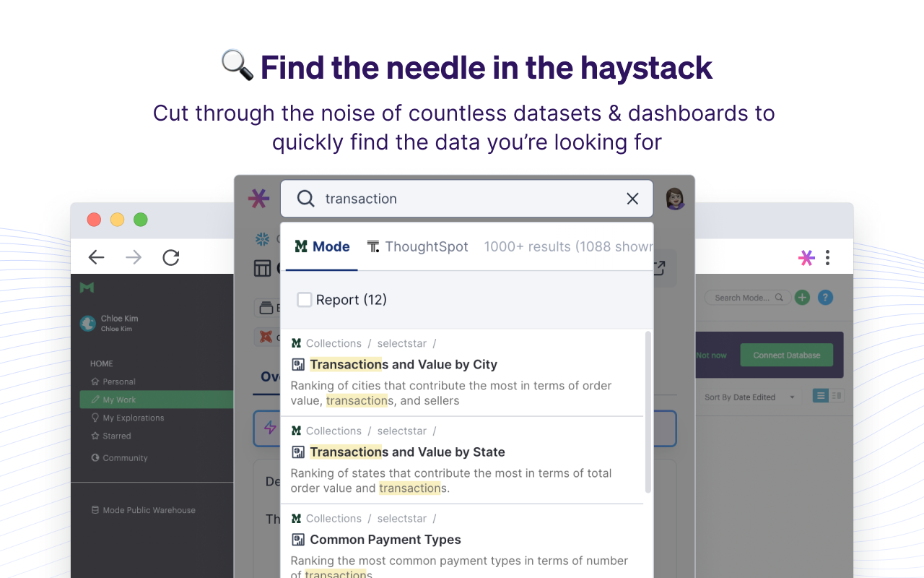Click 'selectstar' breadcrumb above 'Transactions and Value by City'
This screenshot has height=578, width=924.
[x=402, y=343]
